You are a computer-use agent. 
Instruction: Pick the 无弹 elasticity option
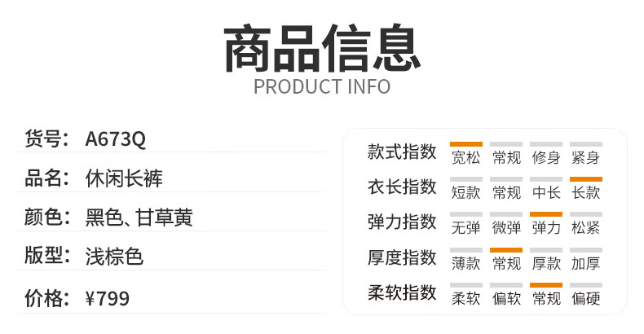pyautogui.click(x=465, y=227)
